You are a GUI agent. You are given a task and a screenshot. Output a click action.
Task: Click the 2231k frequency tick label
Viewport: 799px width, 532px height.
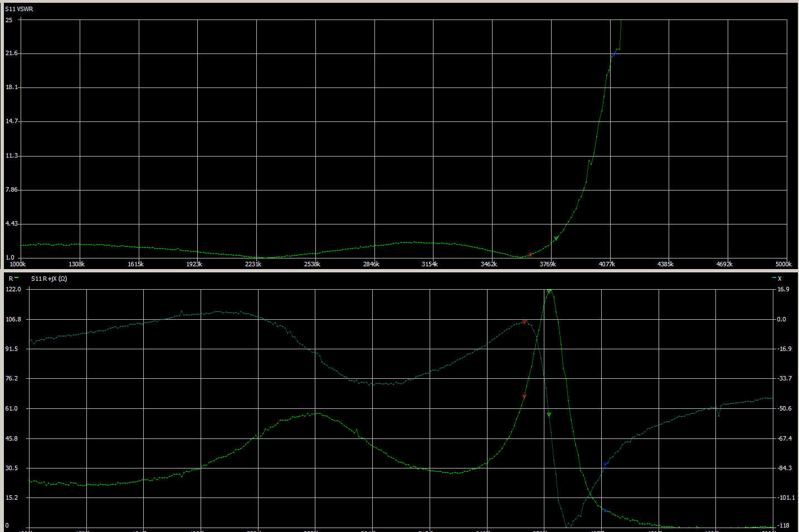pos(253,264)
